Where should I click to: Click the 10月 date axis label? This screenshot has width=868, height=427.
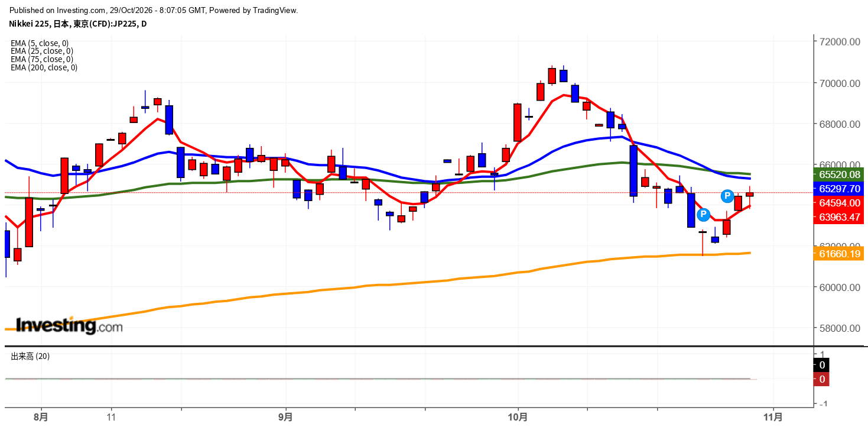tap(518, 416)
